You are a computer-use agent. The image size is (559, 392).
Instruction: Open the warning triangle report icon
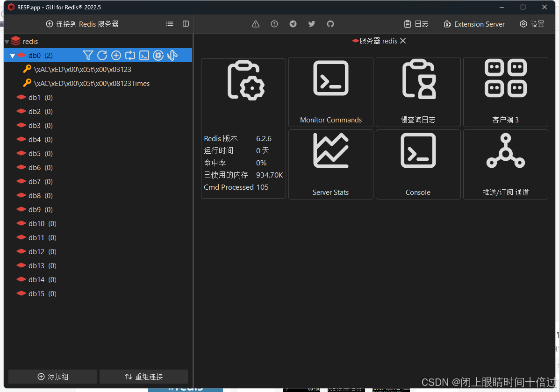tap(256, 24)
